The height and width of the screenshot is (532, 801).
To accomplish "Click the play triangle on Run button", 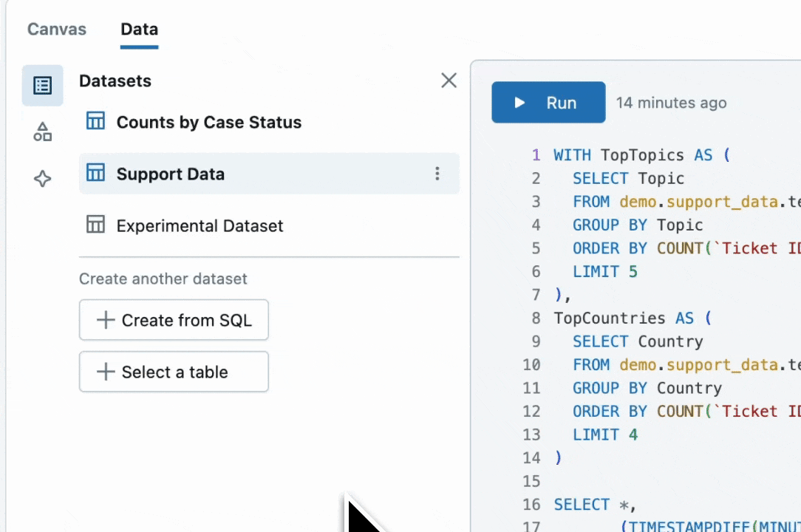I will click(520, 103).
